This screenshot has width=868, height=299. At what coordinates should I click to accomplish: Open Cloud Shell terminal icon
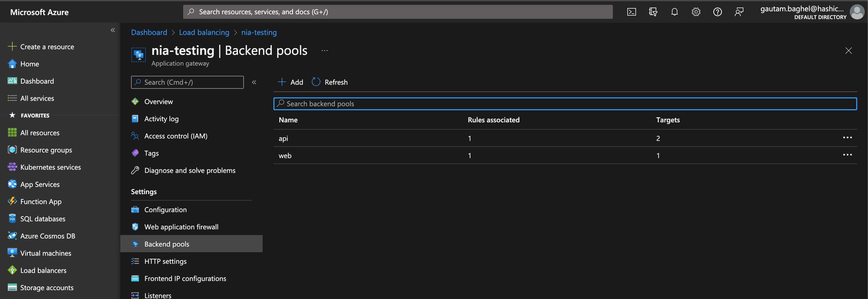tap(631, 12)
